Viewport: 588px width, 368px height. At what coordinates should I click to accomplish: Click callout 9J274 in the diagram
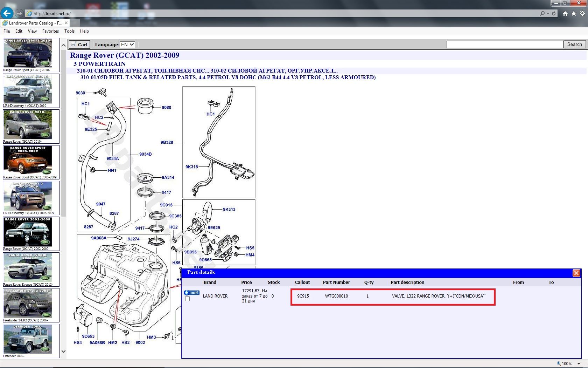pos(133,239)
